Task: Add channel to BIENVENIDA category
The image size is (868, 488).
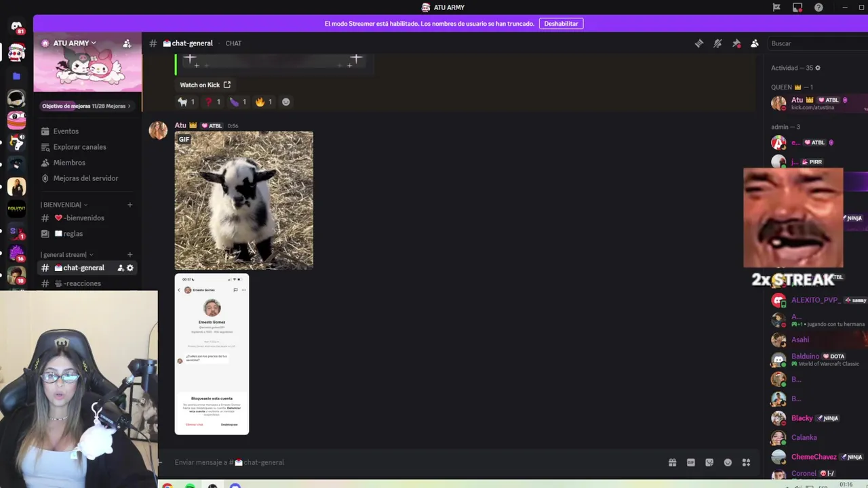Action: tap(130, 205)
